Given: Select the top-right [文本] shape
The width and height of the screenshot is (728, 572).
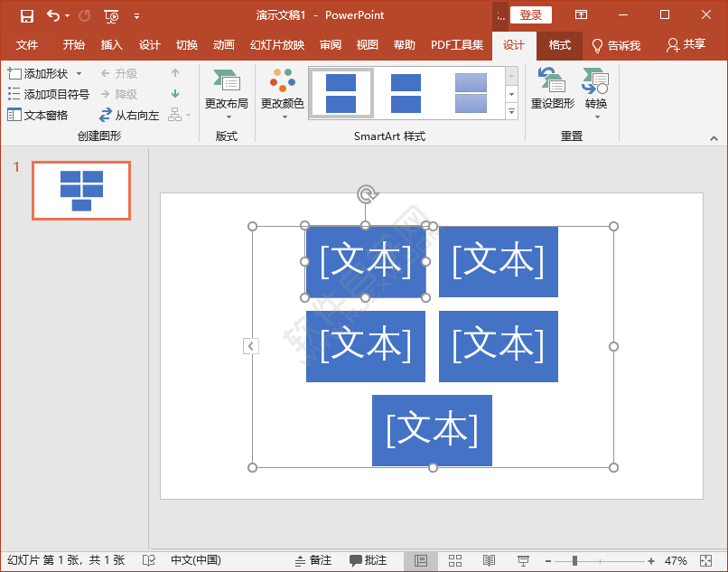Looking at the screenshot, I should [499, 262].
